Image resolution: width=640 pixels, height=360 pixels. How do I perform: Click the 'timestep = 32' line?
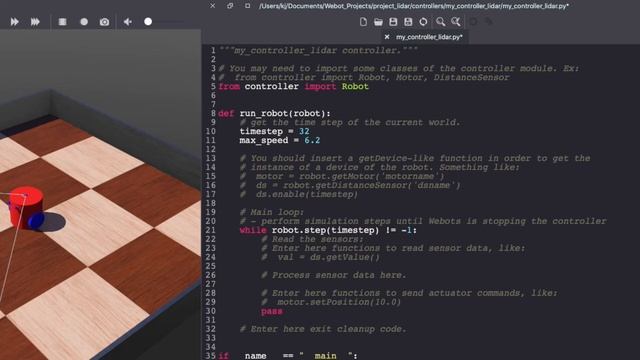pyautogui.click(x=274, y=131)
